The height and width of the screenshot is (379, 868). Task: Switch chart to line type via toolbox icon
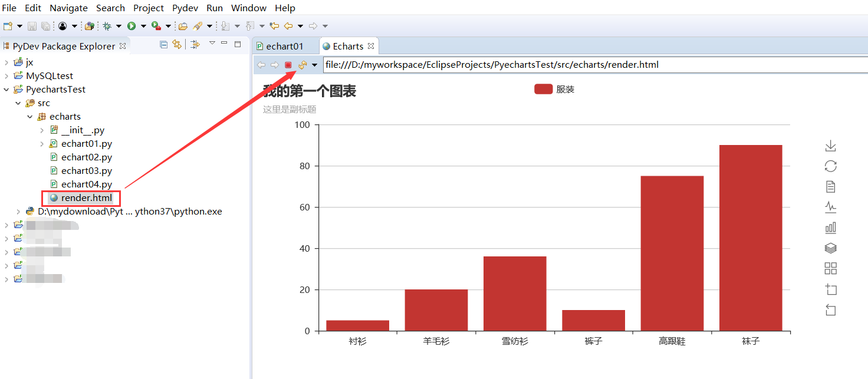(x=830, y=207)
